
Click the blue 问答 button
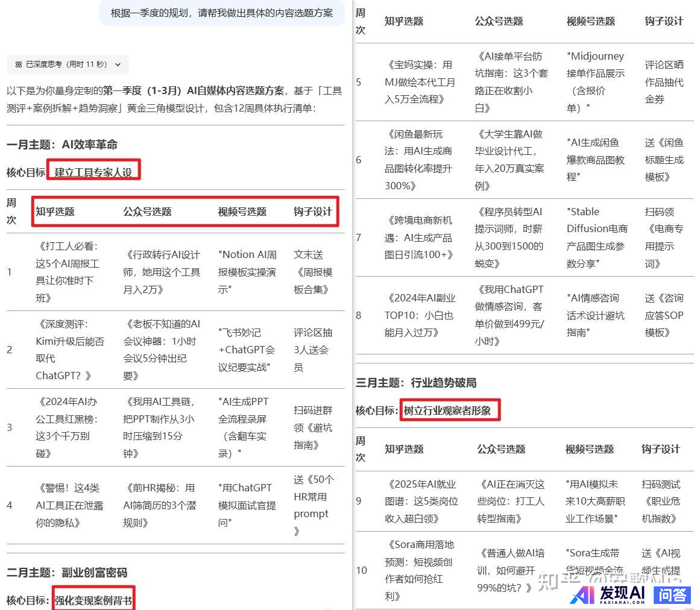point(672,594)
